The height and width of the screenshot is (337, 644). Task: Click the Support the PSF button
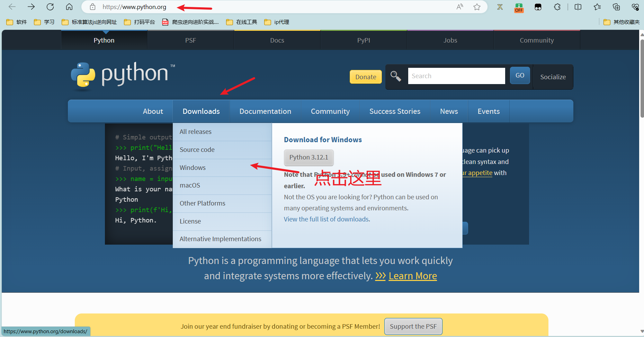413,327
